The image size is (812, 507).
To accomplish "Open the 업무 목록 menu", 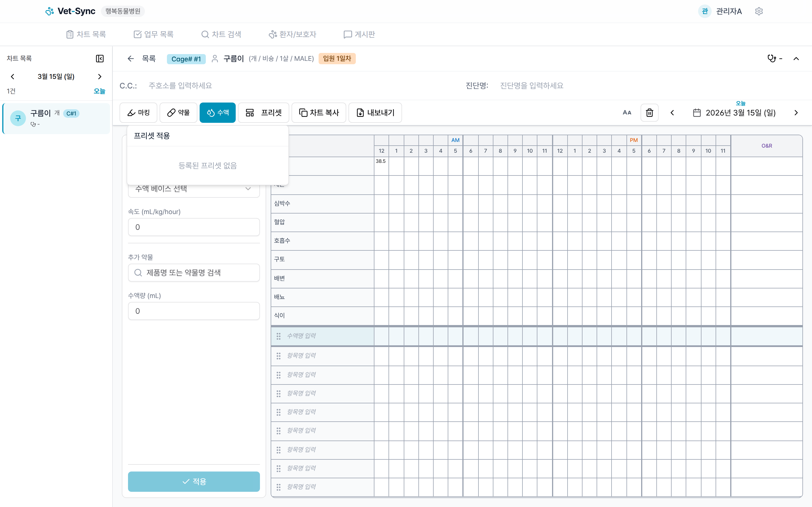I will [x=153, y=34].
